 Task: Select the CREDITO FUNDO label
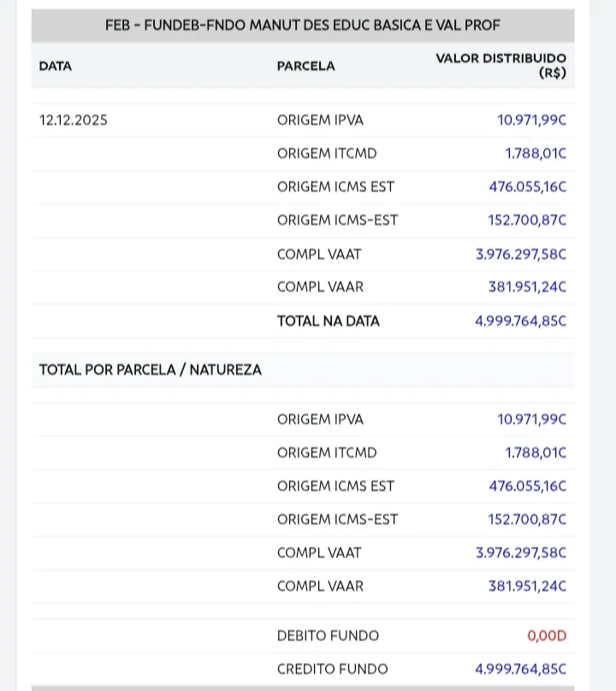[332, 670]
